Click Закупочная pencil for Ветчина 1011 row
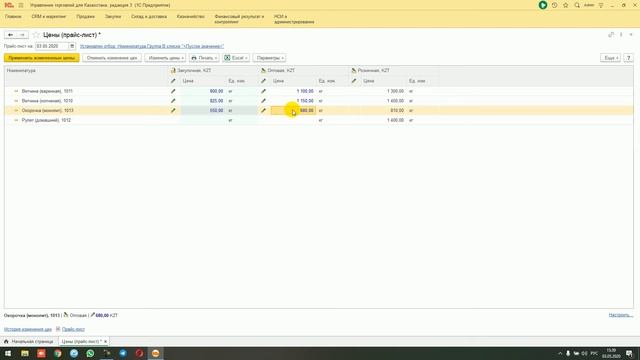The height and width of the screenshot is (360, 640). 173,91
